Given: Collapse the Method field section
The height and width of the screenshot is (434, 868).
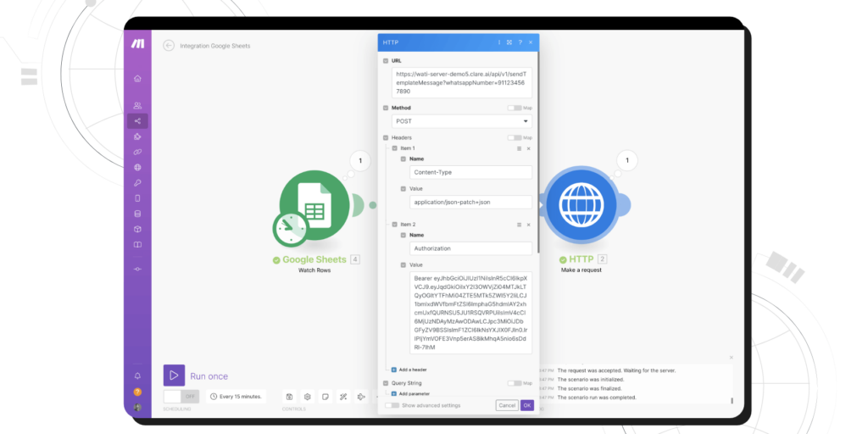Looking at the screenshot, I should (386, 108).
